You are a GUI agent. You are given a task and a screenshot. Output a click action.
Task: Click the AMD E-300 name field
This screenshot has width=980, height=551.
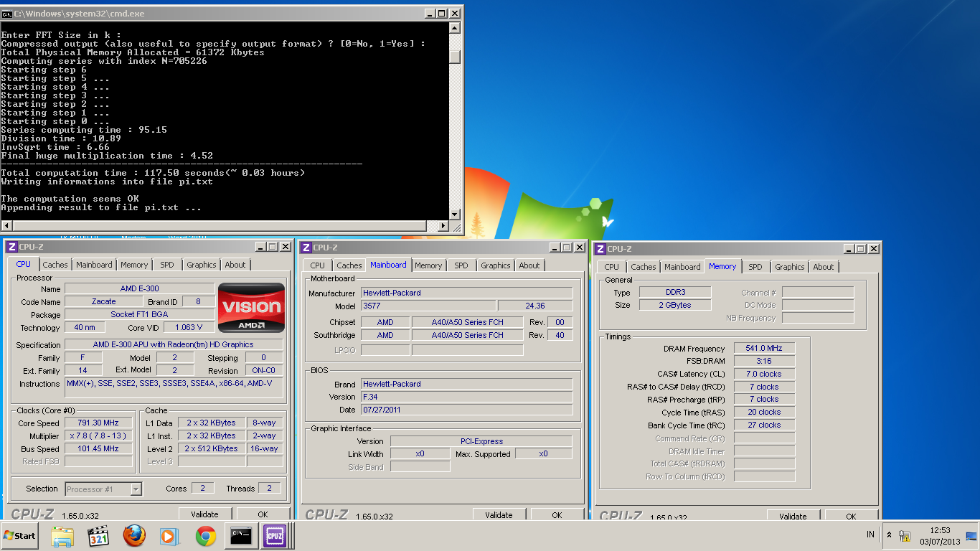click(x=139, y=288)
